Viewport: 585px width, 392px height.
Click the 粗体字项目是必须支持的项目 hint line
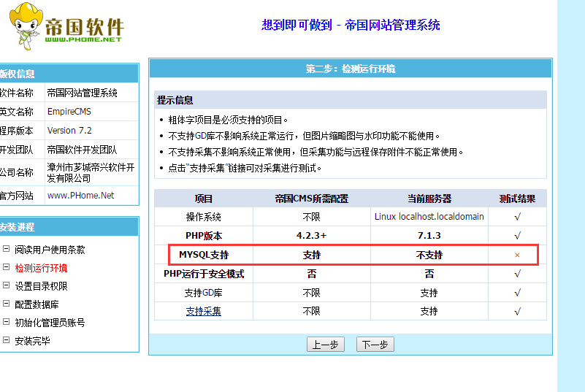tap(228, 120)
